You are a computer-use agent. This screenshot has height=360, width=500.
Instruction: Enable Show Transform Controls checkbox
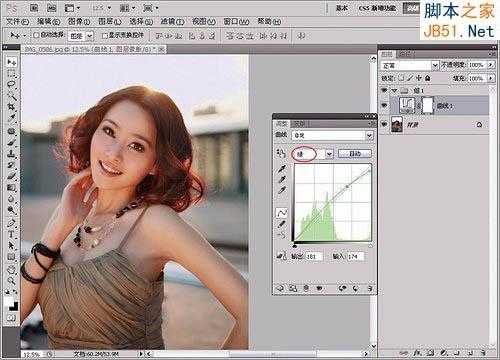coord(105,35)
